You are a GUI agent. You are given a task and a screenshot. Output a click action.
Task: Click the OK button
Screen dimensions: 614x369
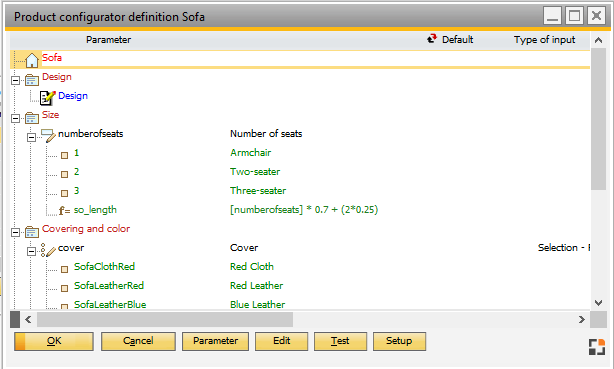click(54, 341)
